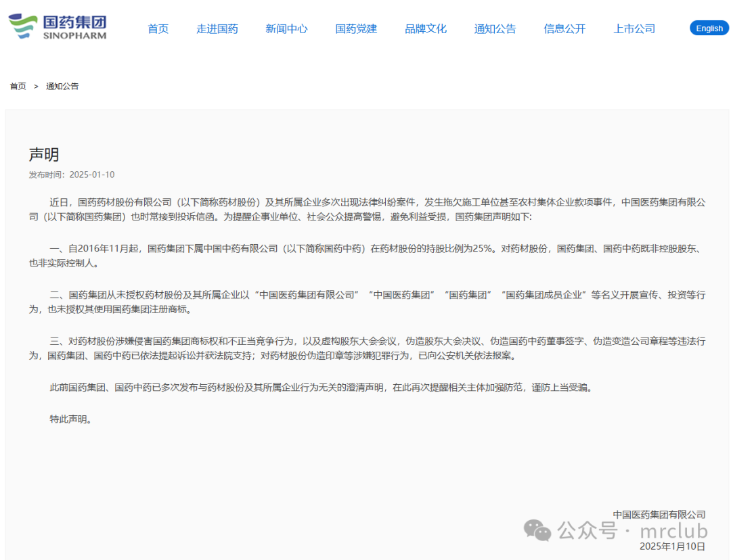Open 品牌文化 in top navigation
This screenshot has height=560, width=731.
[425, 29]
